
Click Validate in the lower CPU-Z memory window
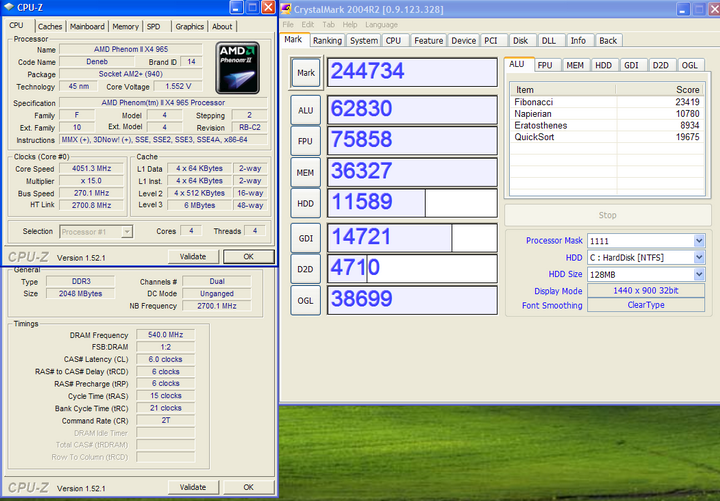coord(193,487)
